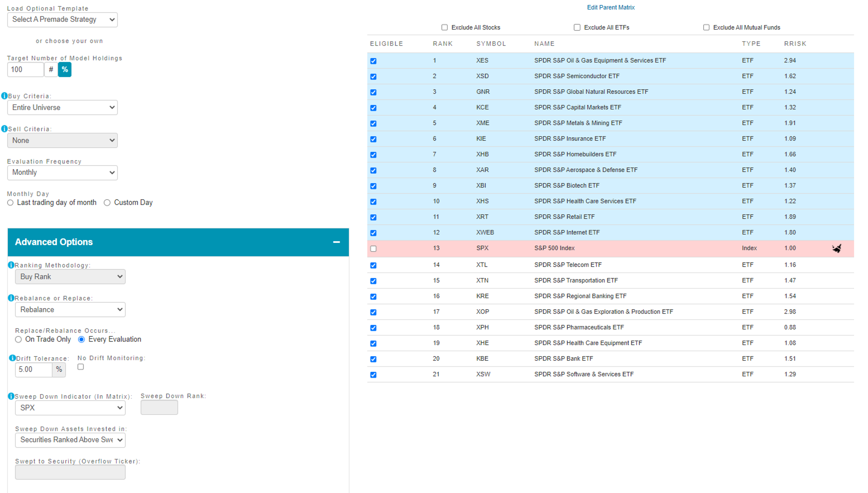Click the Advanced Options header

(x=178, y=242)
